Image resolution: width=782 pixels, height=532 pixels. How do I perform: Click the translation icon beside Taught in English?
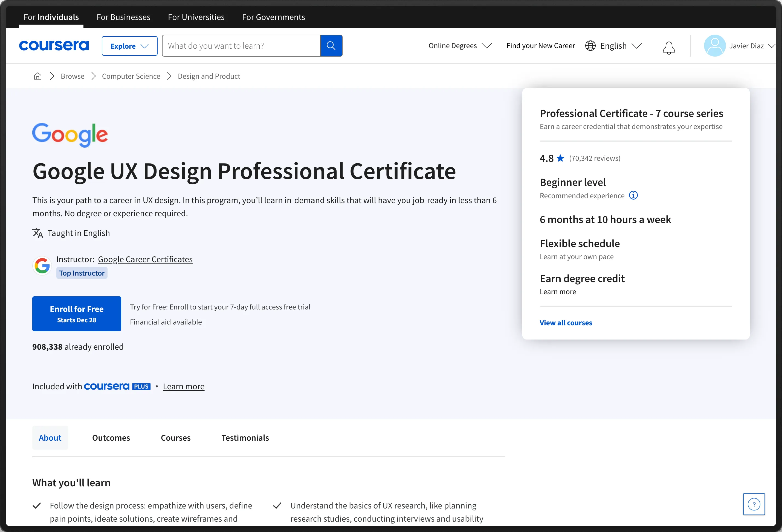coord(38,233)
